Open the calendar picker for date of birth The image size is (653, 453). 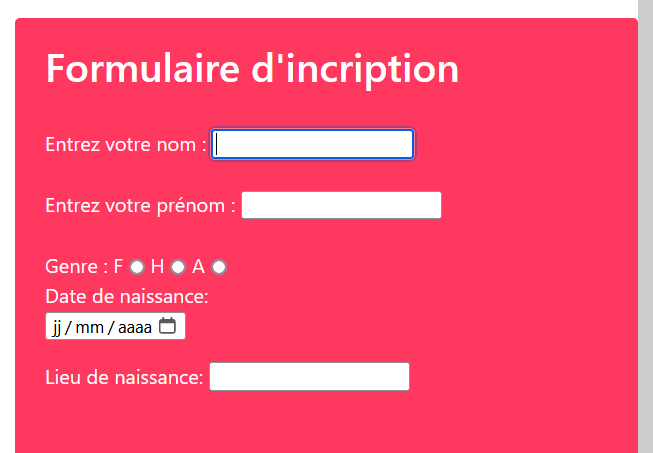[x=168, y=326]
